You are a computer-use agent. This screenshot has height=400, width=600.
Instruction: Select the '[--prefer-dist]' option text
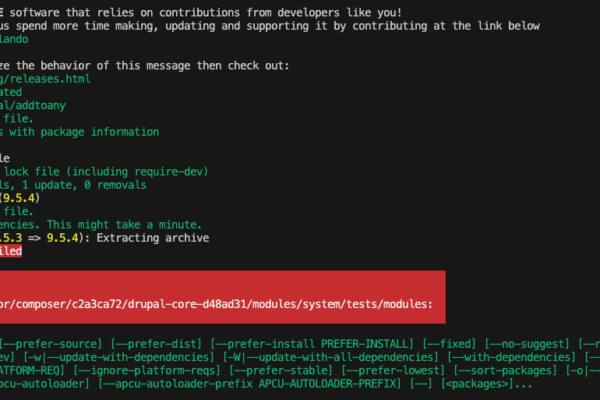(156, 344)
